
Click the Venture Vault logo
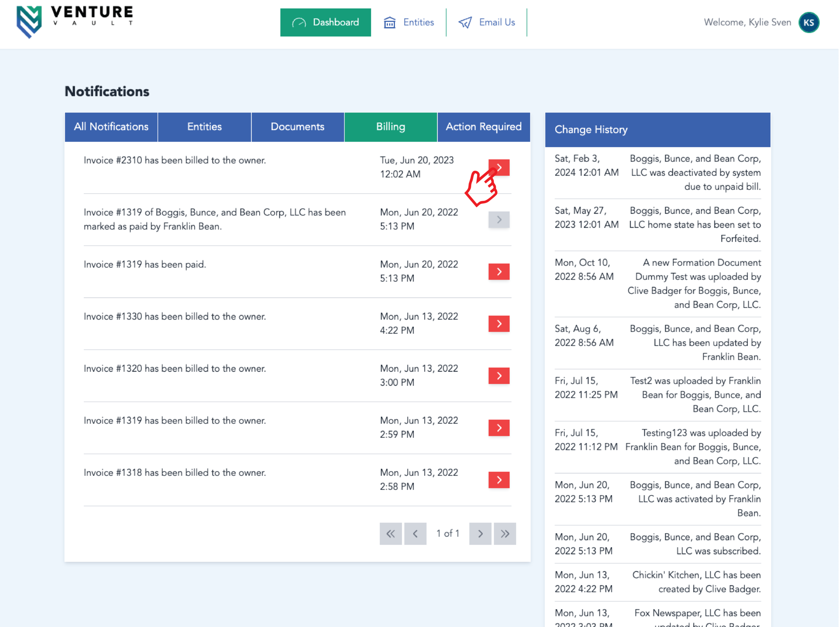[x=74, y=22]
